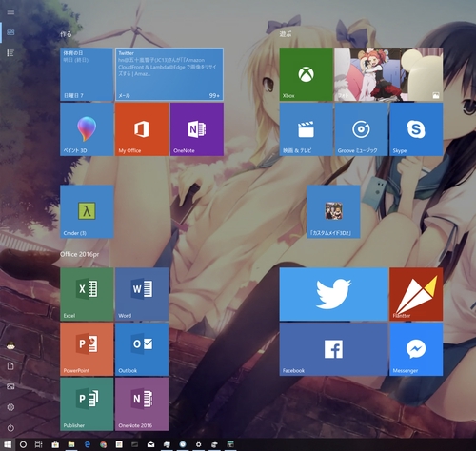Open the カスタムメイド3D2 tile
This screenshot has width=476, height=451.
pos(333,211)
